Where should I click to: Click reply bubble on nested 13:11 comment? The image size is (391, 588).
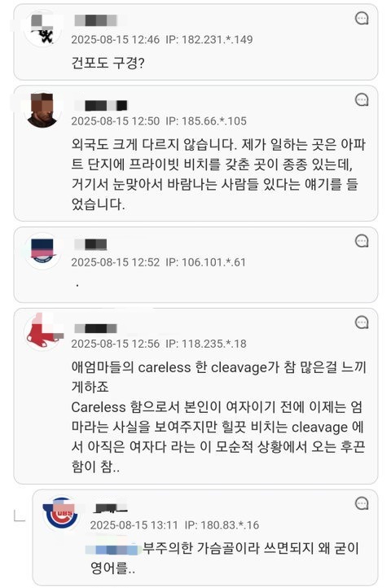[x=362, y=503]
